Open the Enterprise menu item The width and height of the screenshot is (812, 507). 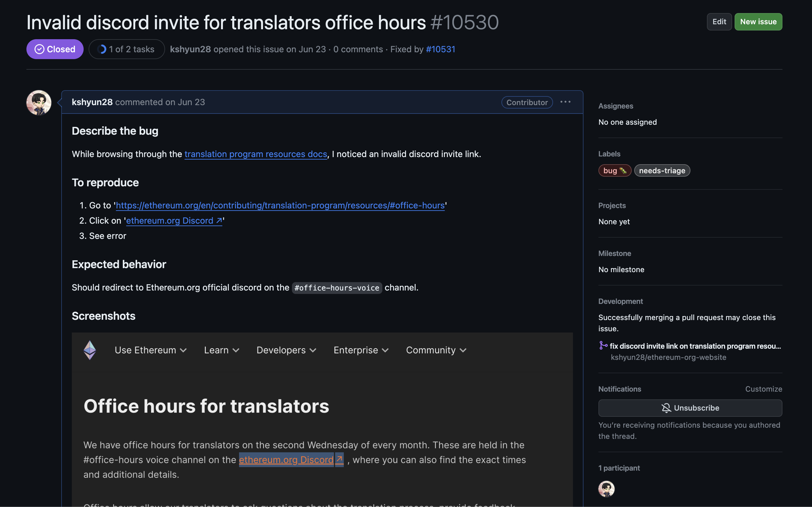click(361, 350)
